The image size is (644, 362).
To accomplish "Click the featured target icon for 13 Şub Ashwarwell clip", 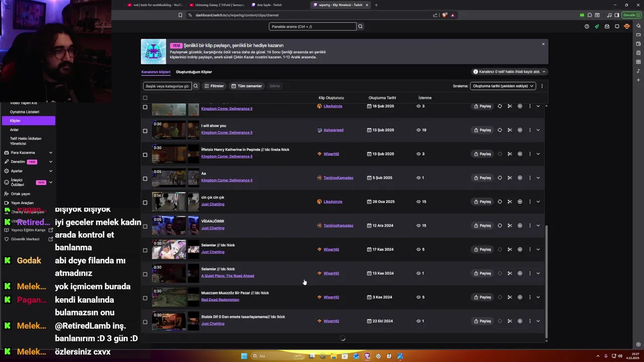I will click(500, 130).
